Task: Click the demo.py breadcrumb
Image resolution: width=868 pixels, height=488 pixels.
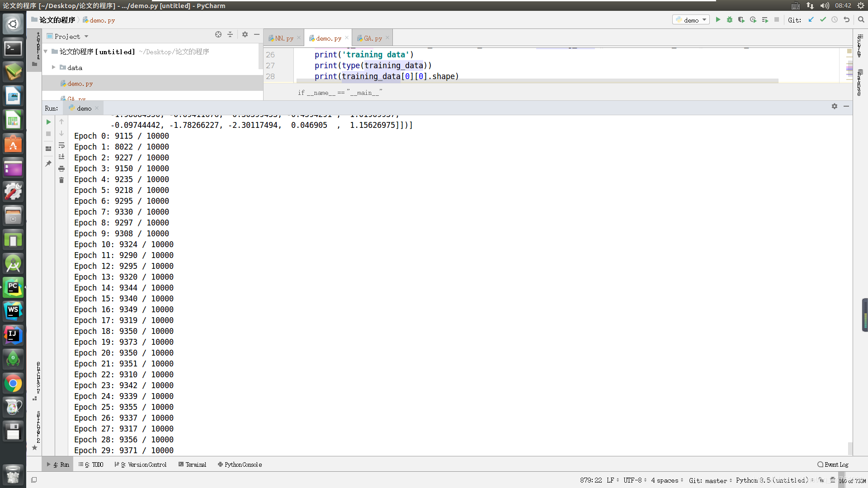Action: (x=99, y=20)
